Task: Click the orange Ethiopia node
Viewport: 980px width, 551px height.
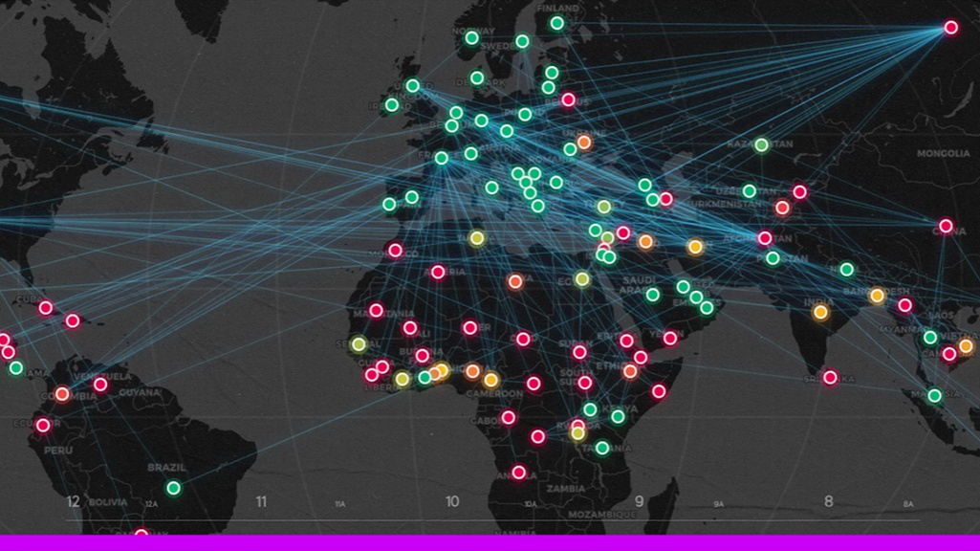Action: (x=630, y=371)
